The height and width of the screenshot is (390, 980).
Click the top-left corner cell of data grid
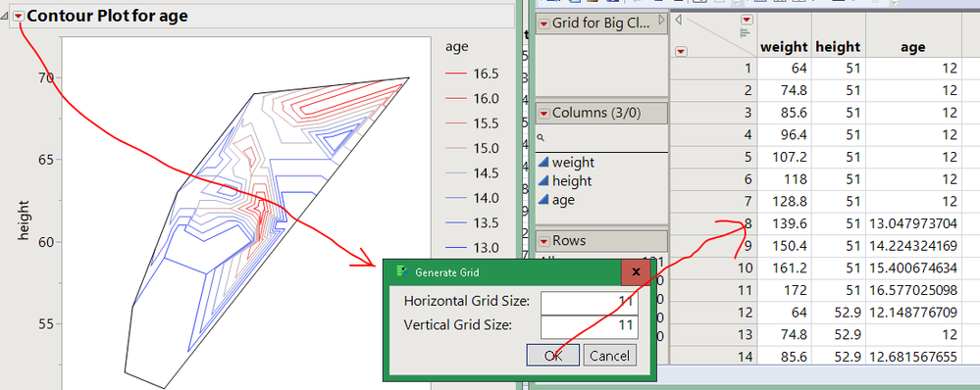(713, 34)
